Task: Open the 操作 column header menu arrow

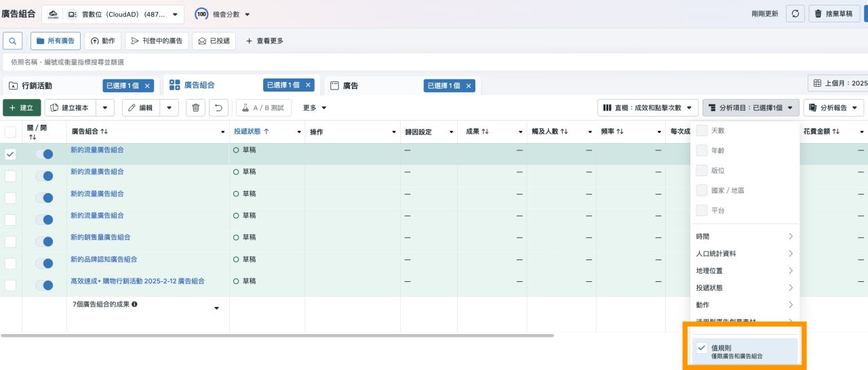Action: (393, 132)
